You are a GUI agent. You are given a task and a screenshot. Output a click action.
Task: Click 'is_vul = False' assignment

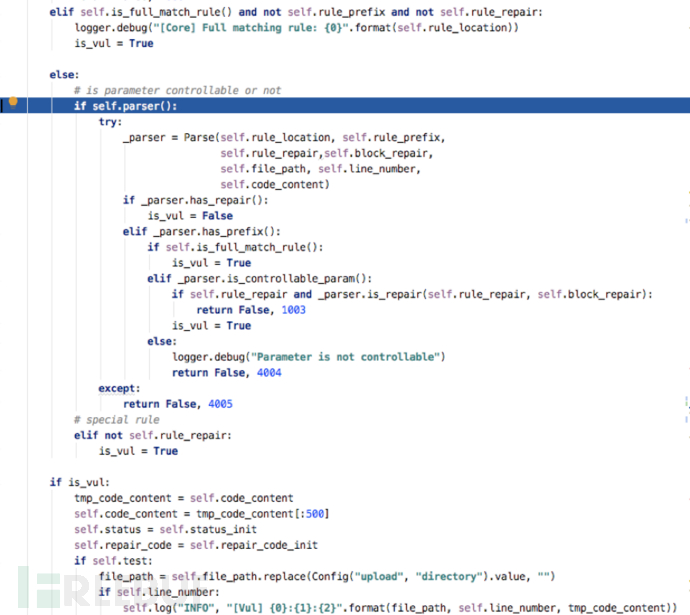(190, 216)
